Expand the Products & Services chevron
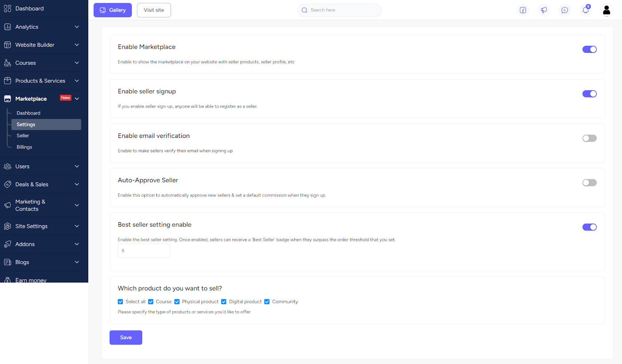This screenshot has height=364, width=622. (77, 81)
